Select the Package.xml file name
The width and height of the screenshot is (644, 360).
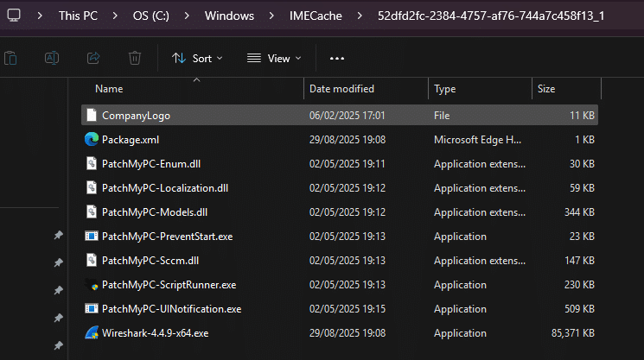point(131,140)
